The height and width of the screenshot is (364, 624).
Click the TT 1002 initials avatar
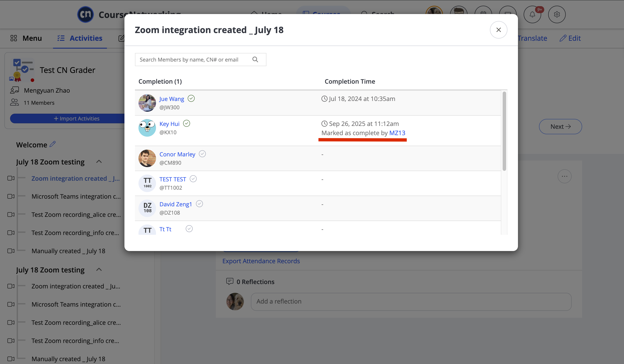(x=147, y=183)
